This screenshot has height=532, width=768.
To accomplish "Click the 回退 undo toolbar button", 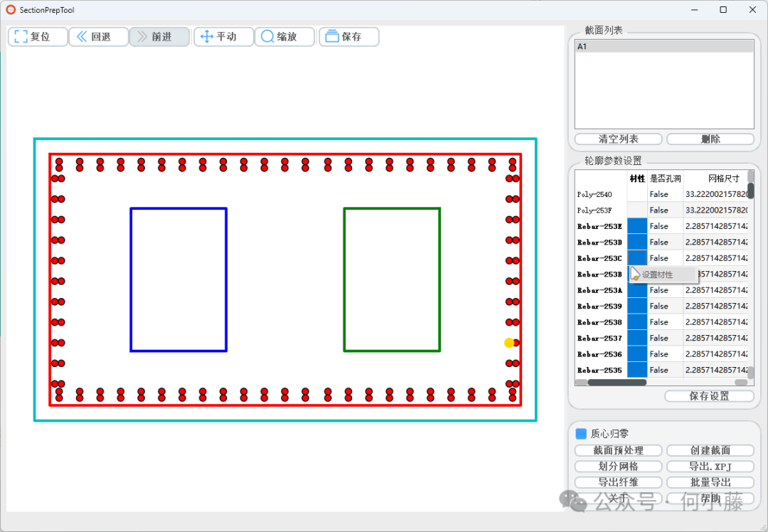I will [98, 37].
